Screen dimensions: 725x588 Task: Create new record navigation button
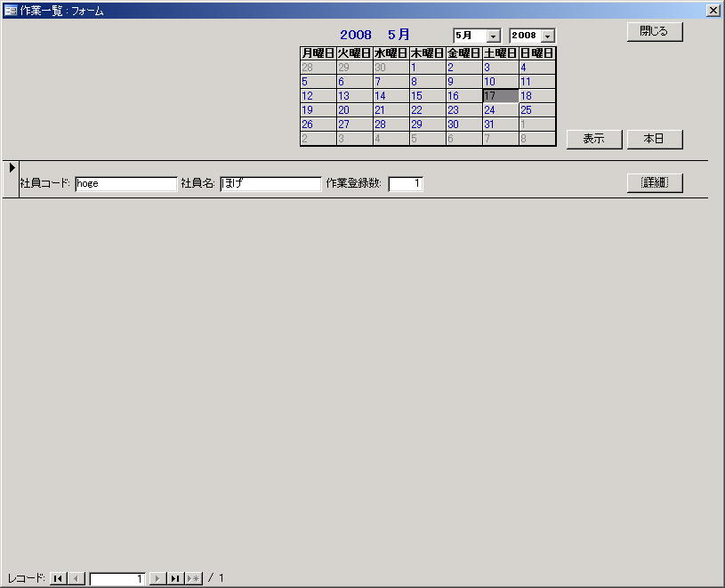[x=194, y=578]
